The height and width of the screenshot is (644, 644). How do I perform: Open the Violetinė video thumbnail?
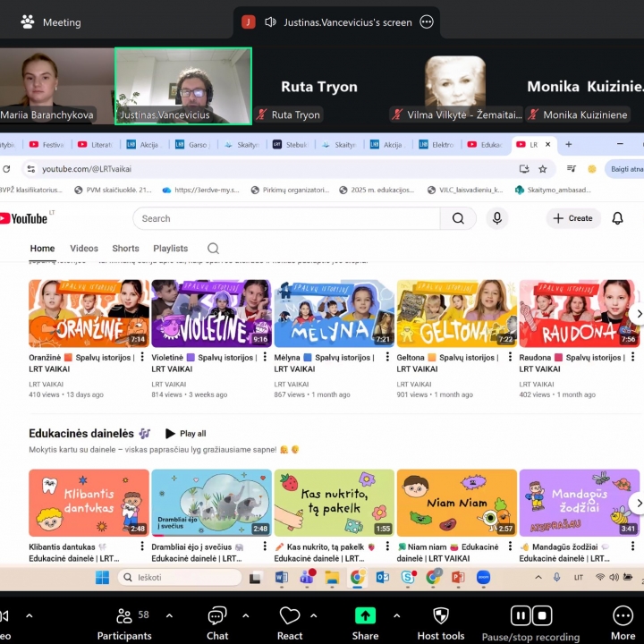(x=211, y=313)
